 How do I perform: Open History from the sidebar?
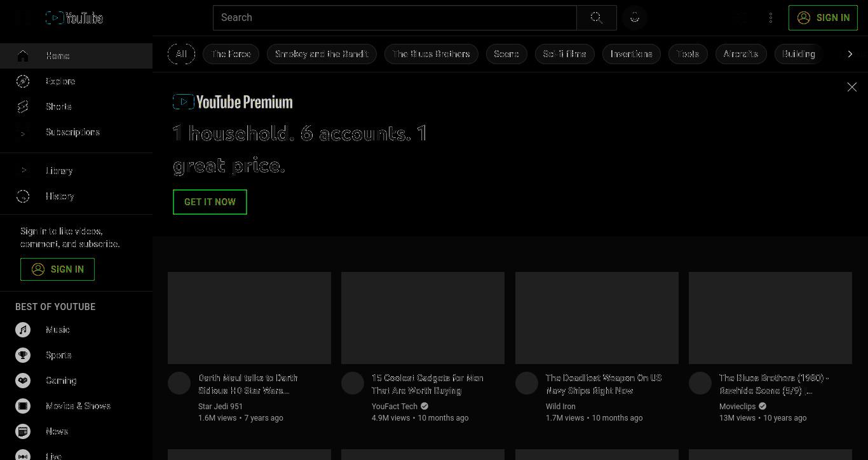pyautogui.click(x=76, y=196)
